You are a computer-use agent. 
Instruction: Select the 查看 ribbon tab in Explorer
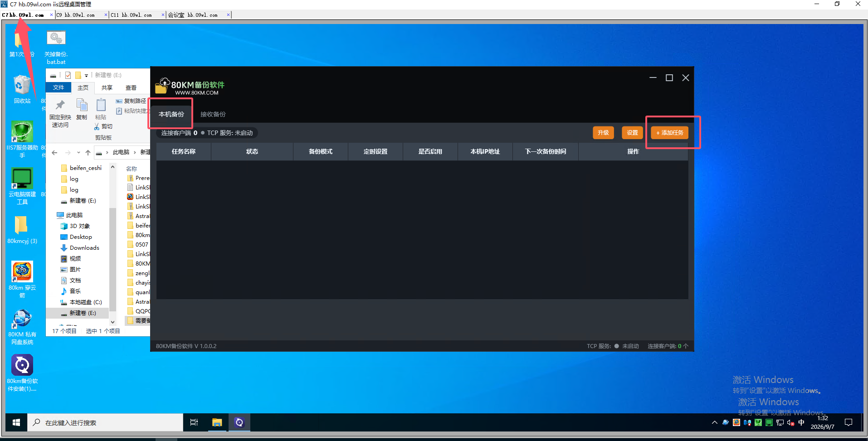tap(131, 87)
